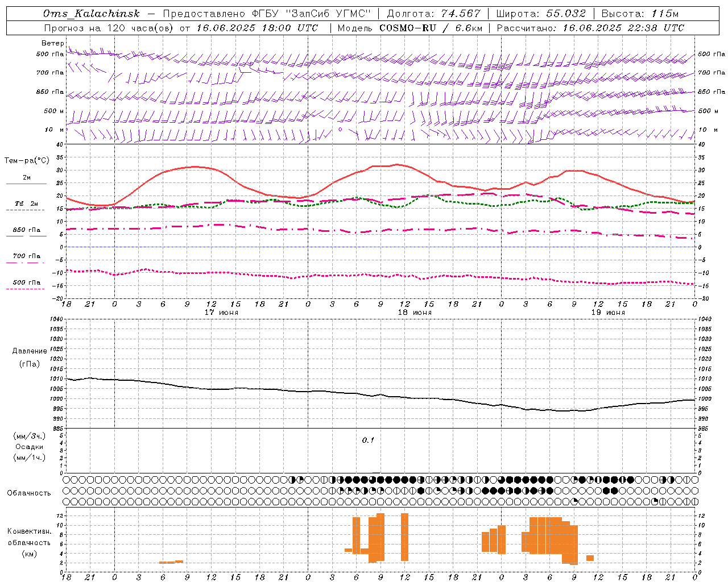Click the (км) convective height unit
The image size is (728, 582).
(29, 554)
